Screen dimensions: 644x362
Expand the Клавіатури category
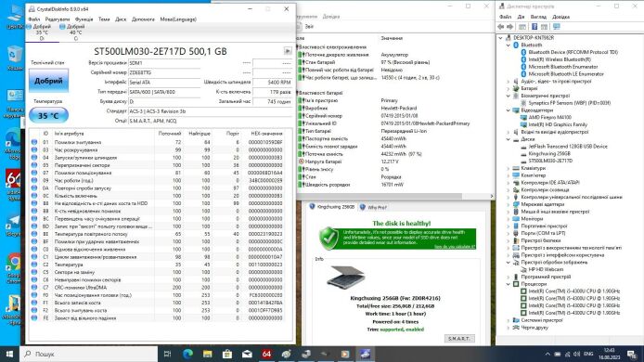click(508, 168)
